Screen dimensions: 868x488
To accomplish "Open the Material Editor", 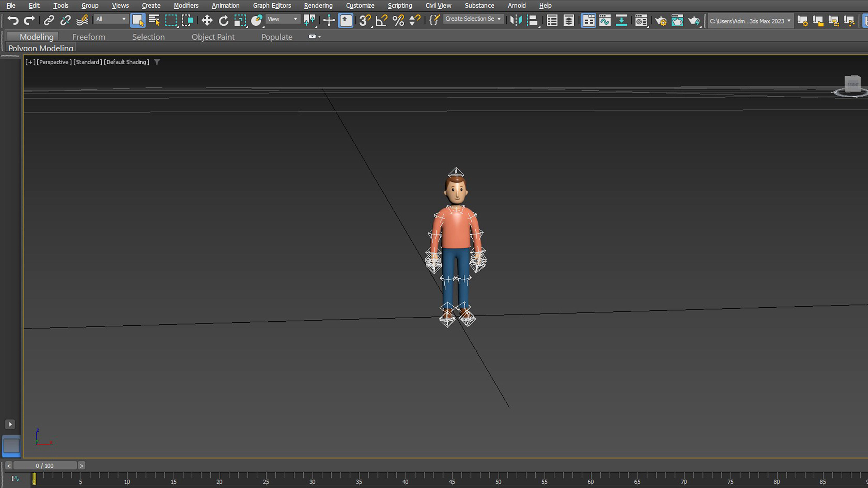I will click(641, 21).
